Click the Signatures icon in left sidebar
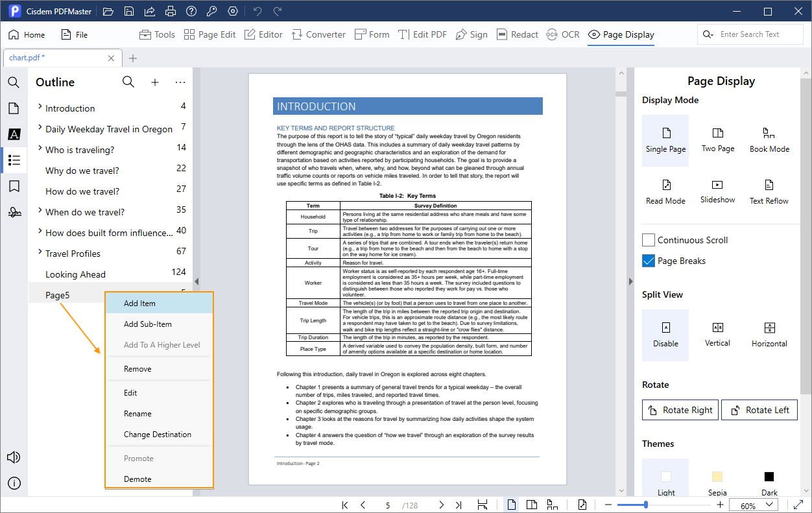This screenshot has height=513, width=812. (x=14, y=212)
